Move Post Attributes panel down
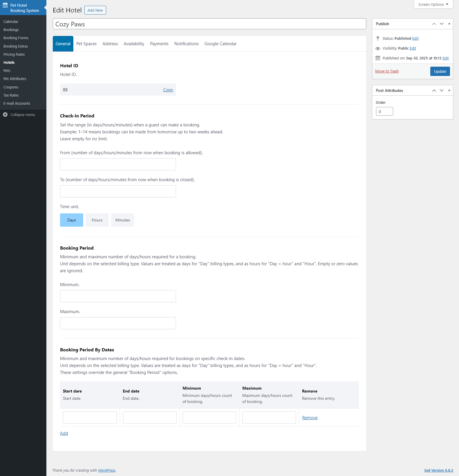 442,90
